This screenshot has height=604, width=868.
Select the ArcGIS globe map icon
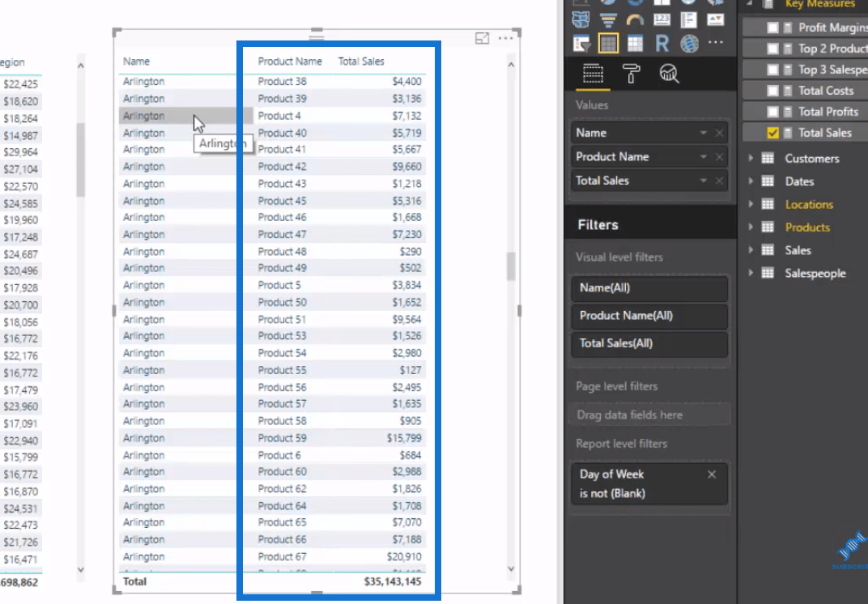(x=689, y=43)
